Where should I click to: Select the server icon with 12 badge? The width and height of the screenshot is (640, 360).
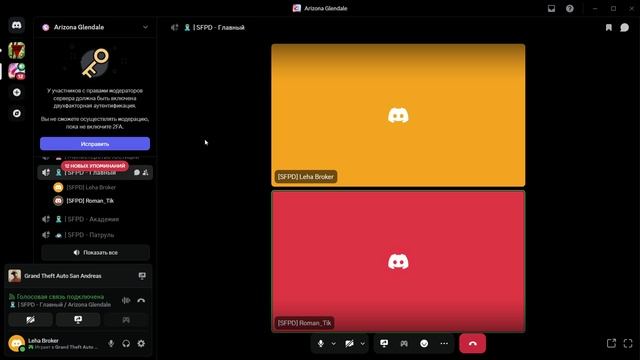17,71
